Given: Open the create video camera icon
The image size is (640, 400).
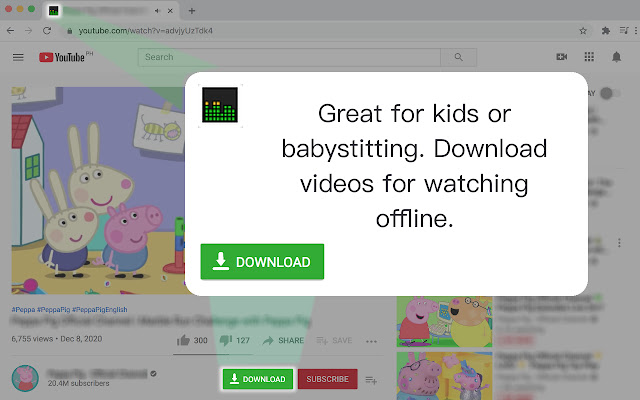Looking at the screenshot, I should [562, 57].
